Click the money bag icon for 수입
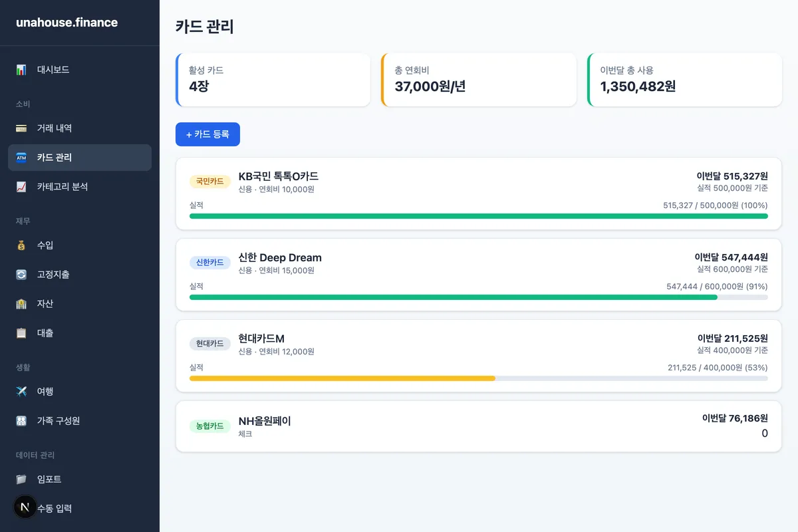This screenshot has width=798, height=532. coord(21,245)
